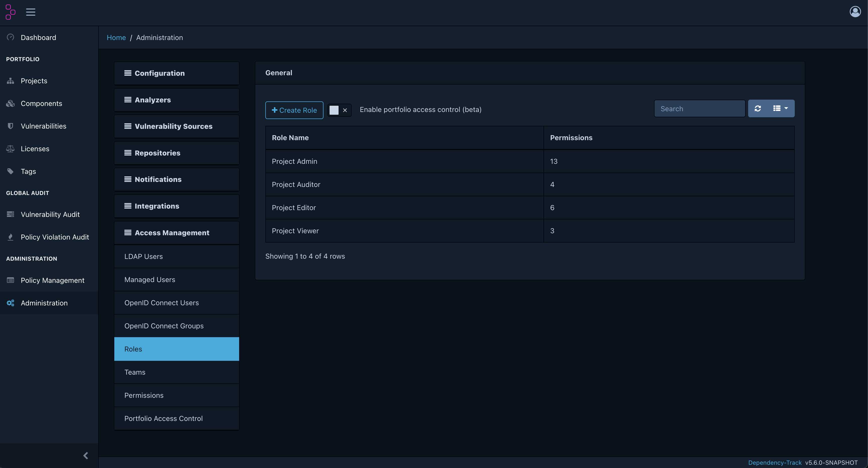Click the Vulnerabilities shield icon

pyautogui.click(x=10, y=126)
